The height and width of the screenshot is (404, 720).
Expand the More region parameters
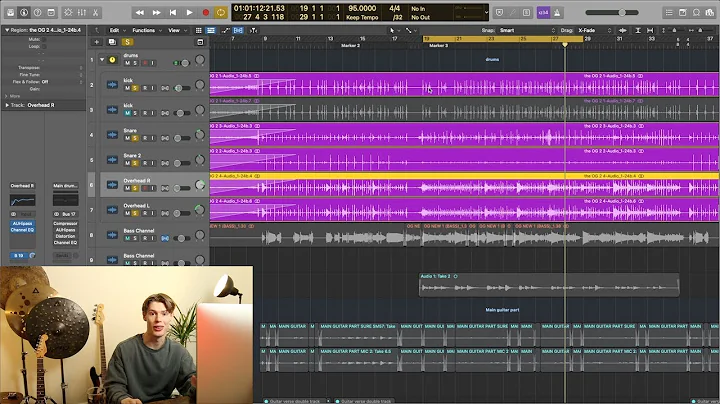6,96
